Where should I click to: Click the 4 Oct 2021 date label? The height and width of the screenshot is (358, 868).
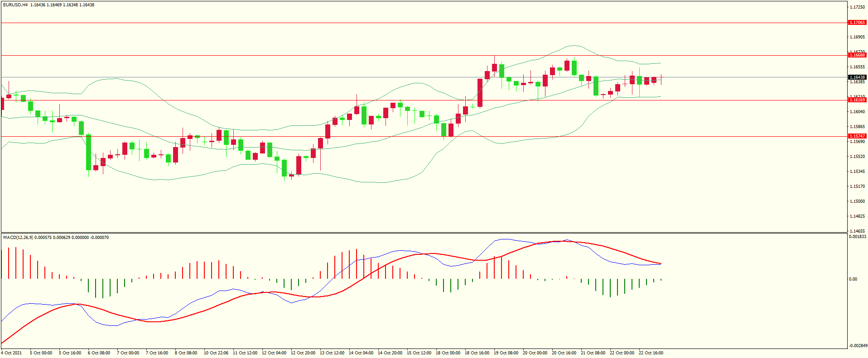pos(11,353)
